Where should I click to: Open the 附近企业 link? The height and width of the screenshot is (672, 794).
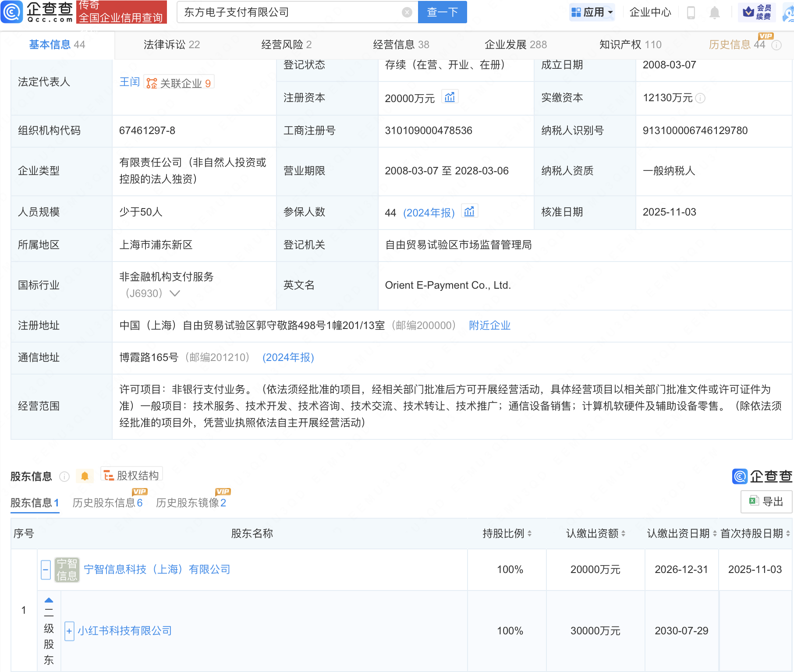pos(489,325)
